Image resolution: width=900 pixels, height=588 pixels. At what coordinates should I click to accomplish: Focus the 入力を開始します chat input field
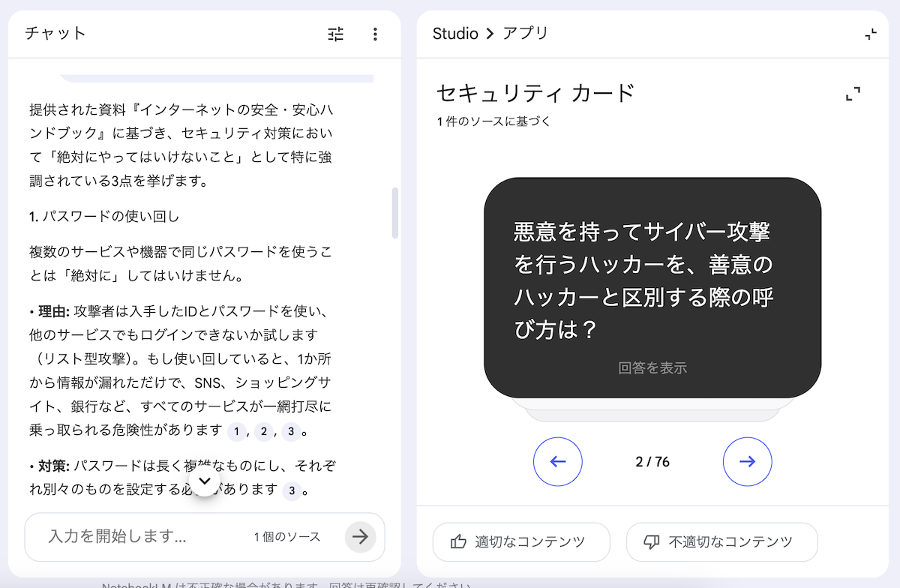tap(142, 536)
